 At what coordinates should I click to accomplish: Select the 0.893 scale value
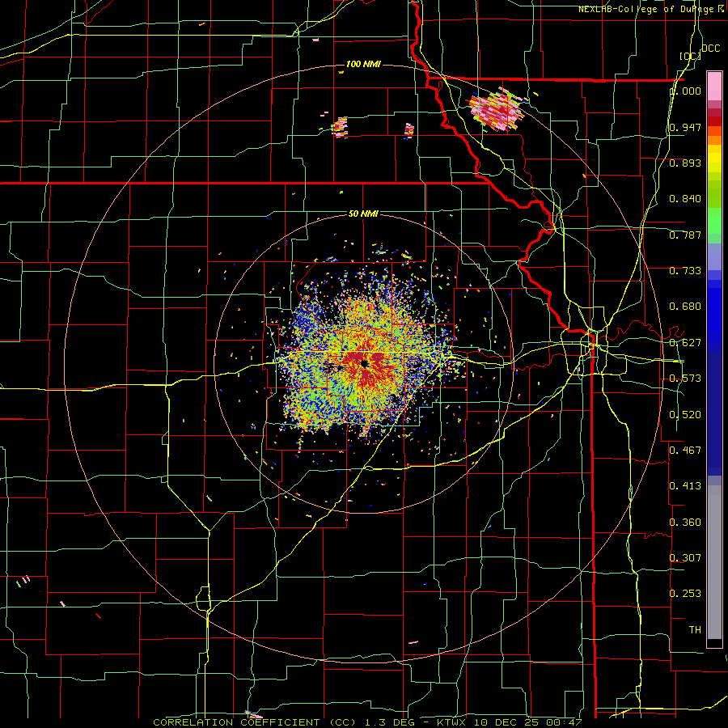click(x=685, y=163)
